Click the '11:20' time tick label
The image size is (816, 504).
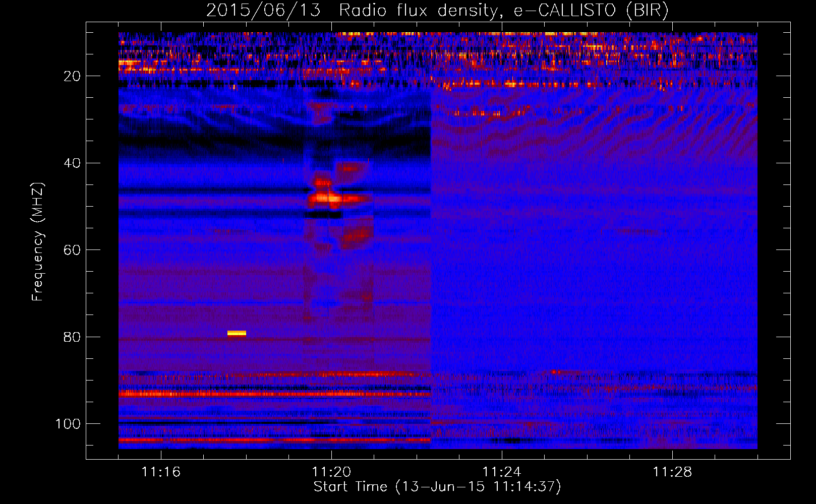(331, 472)
